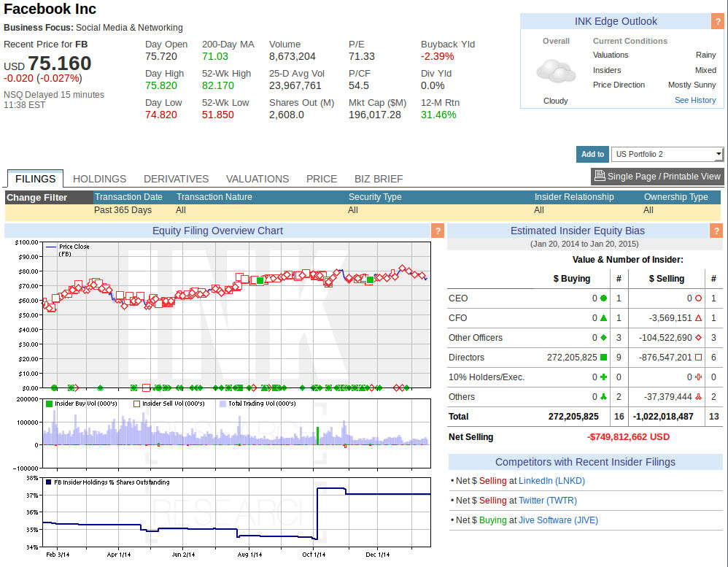Click the Security Type filter header
This screenshot has width=728, height=567.
pos(375,197)
